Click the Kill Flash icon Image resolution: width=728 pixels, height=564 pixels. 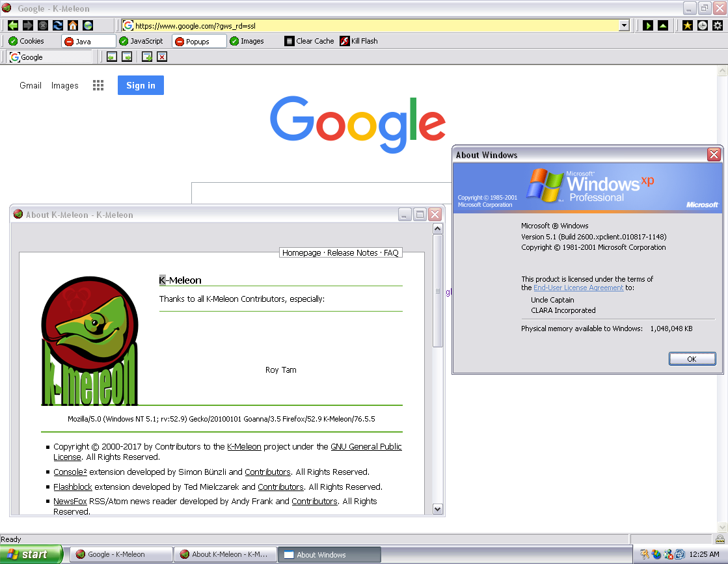[x=345, y=42]
